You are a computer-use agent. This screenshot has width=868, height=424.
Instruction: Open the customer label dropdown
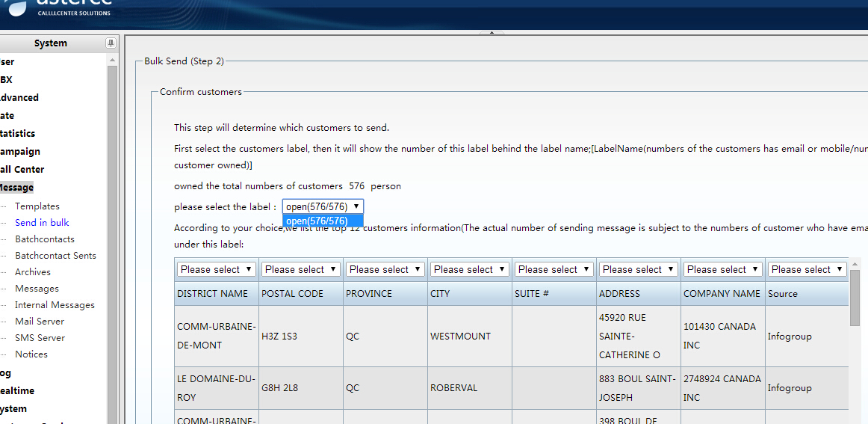[323, 206]
